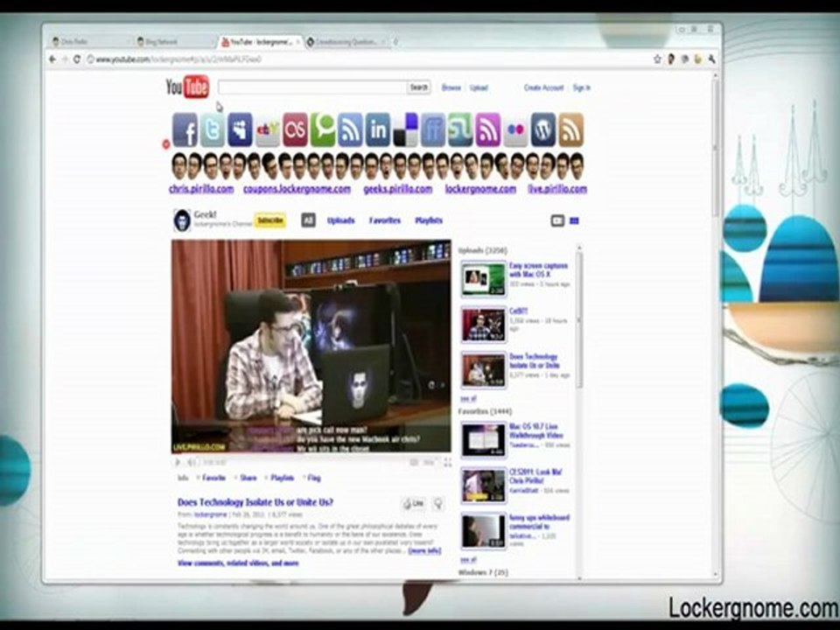Expand description with more info link
Image resolution: width=840 pixels, height=630 pixels.
point(424,550)
